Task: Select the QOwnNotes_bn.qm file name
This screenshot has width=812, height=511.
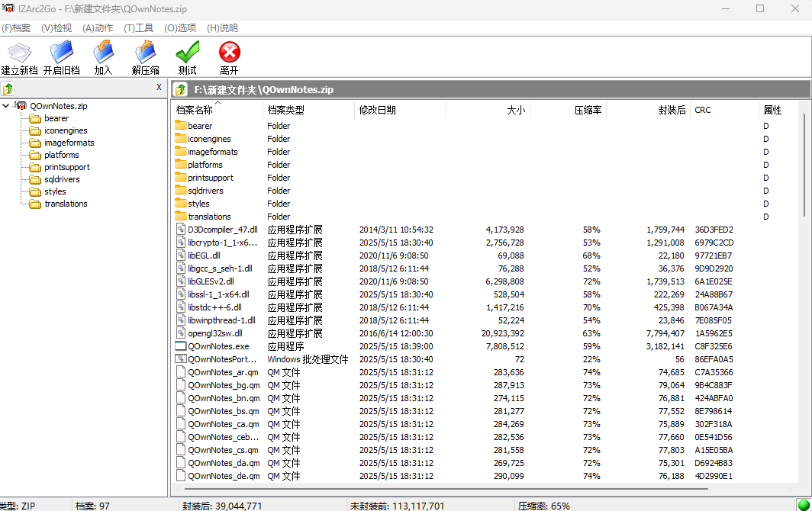Action: 224,398
